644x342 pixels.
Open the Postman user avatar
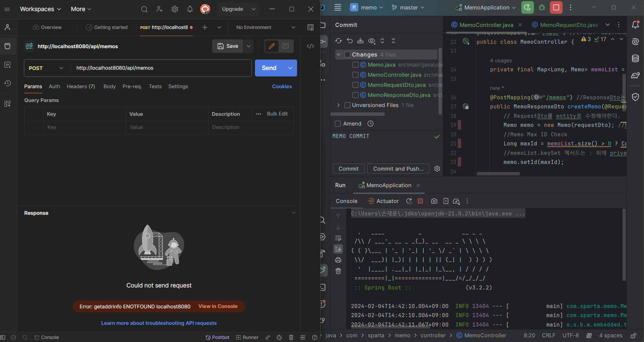click(205, 9)
